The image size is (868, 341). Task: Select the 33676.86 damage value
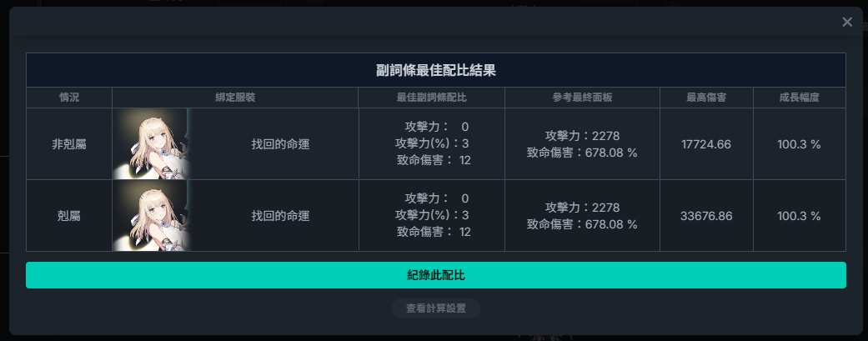tap(705, 216)
